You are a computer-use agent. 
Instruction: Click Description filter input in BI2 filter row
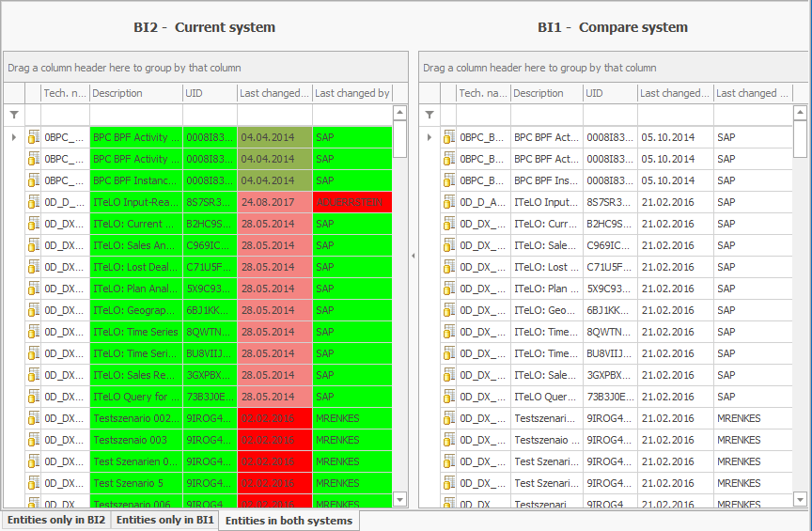click(136, 115)
